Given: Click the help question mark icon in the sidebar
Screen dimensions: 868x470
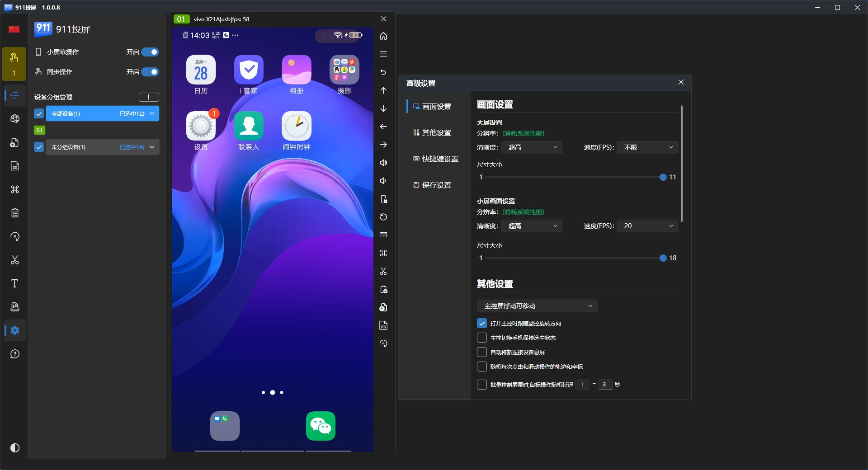Looking at the screenshot, I should coord(15,354).
